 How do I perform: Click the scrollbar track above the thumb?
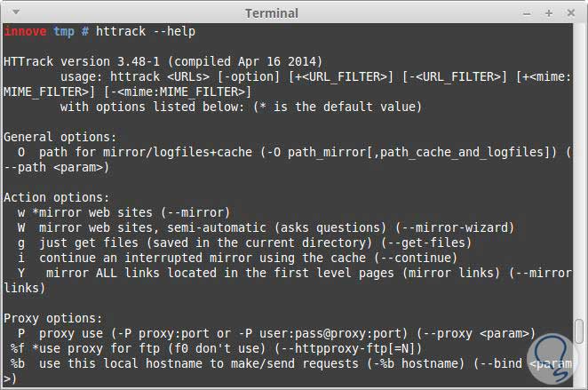pos(578,178)
